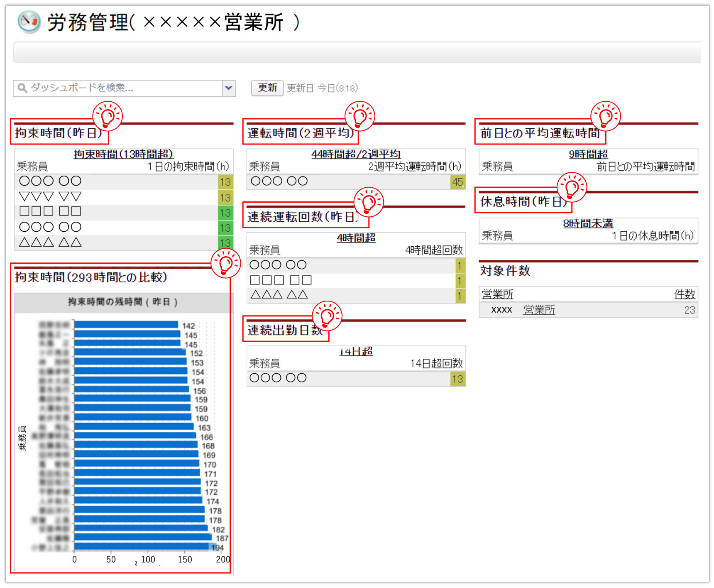
Task: Click the chart bar labeled 156
Action: [132, 389]
